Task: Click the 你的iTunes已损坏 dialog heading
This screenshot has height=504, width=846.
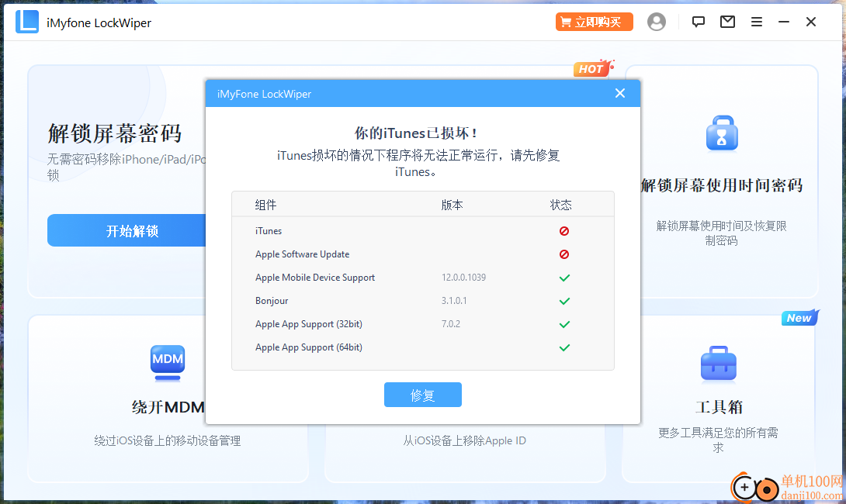Action: tap(415, 133)
